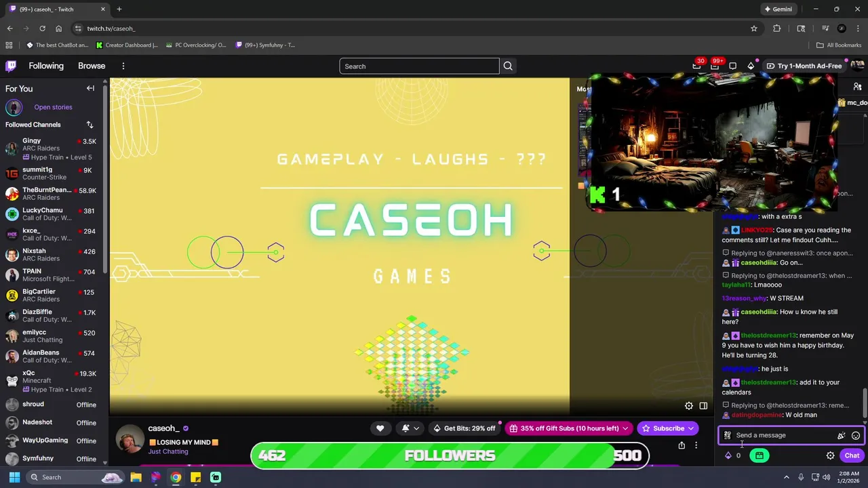The image size is (868, 488).
Task: Open a new Chrome tab
Action: [119, 9]
